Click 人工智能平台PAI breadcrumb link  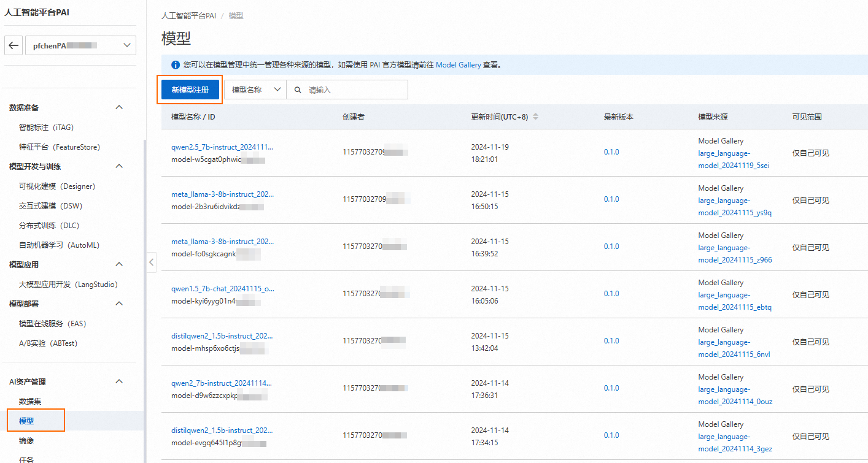click(x=188, y=15)
